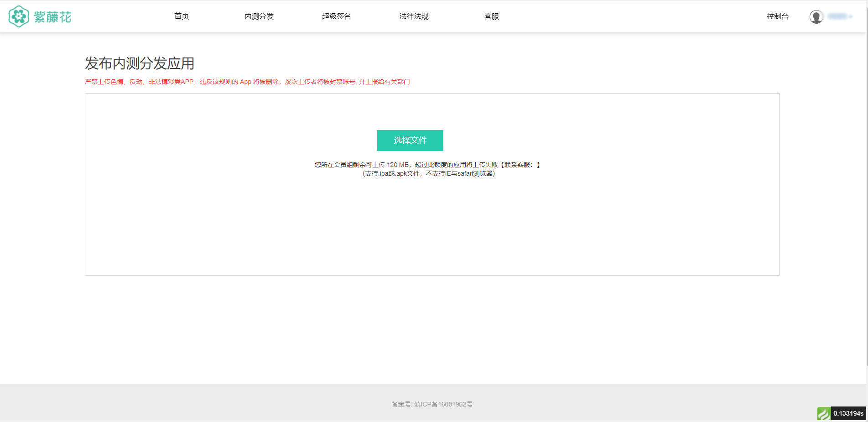Screen dimensions: 868x422
Task: Click the 选择文件 upload button
Action: pyautogui.click(x=410, y=141)
